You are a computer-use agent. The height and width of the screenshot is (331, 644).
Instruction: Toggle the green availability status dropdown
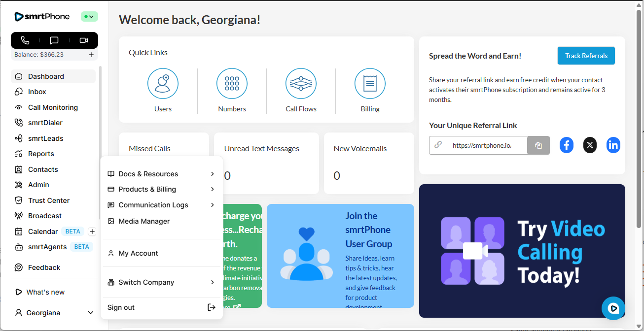click(x=89, y=17)
